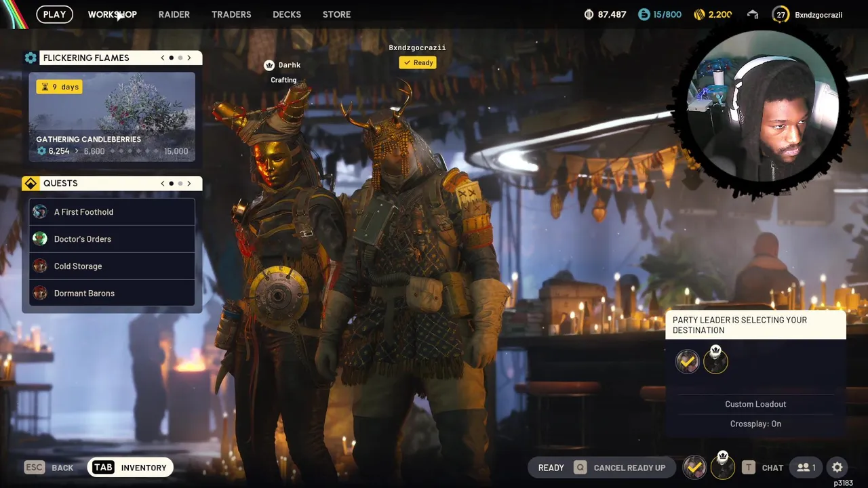This screenshot has width=868, height=488.
Task: Open the A First Foothold quest
Action: point(112,211)
